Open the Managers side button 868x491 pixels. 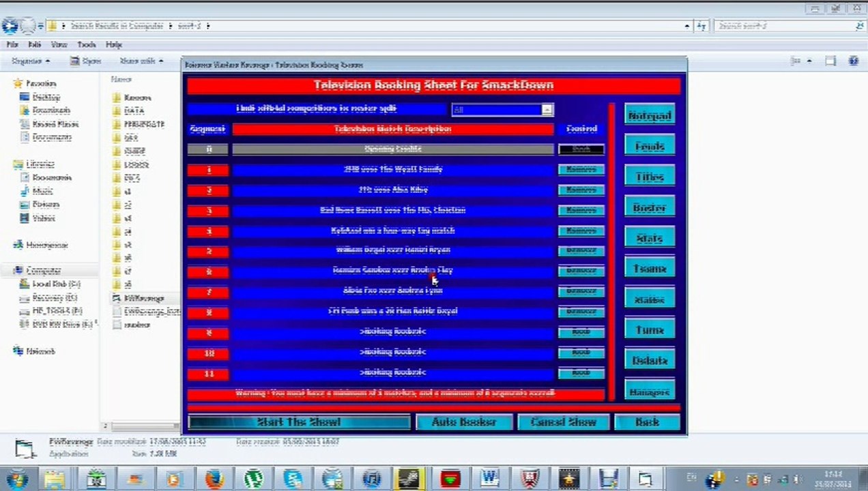649,391
